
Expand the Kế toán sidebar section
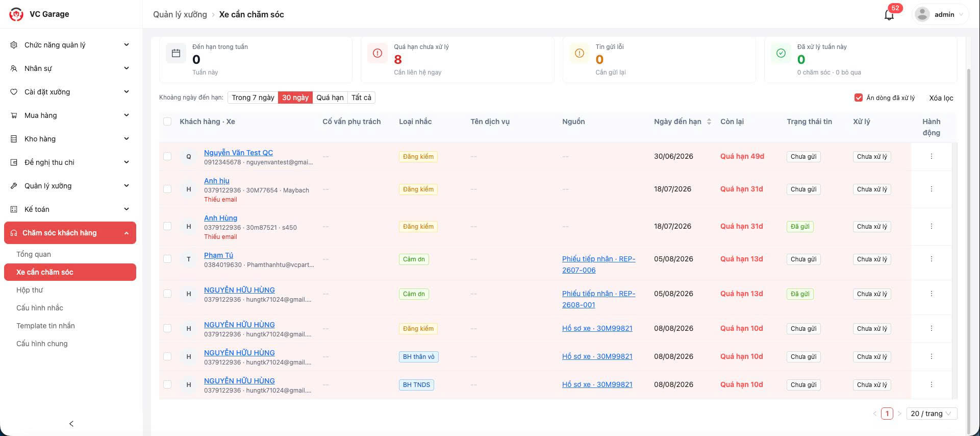pos(71,209)
